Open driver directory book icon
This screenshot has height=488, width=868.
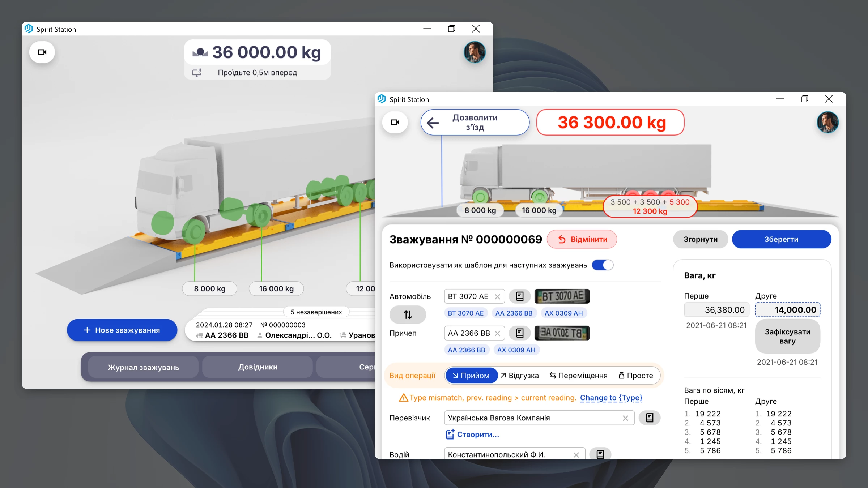pyautogui.click(x=600, y=454)
